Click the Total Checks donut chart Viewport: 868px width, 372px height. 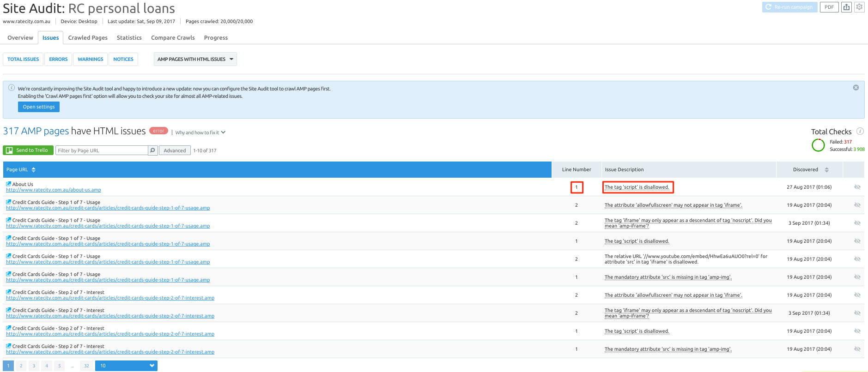click(818, 145)
